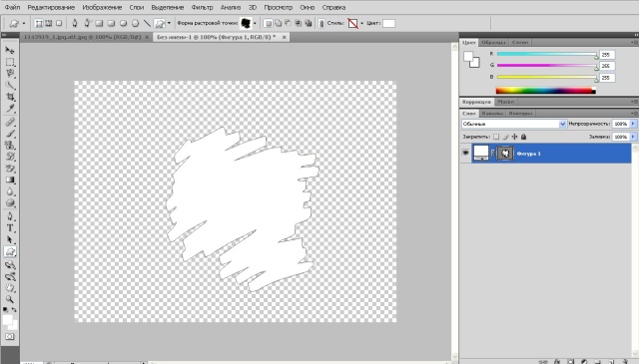Select the Custom Shape tool in toolbox
The image size is (639, 364).
click(x=10, y=251)
